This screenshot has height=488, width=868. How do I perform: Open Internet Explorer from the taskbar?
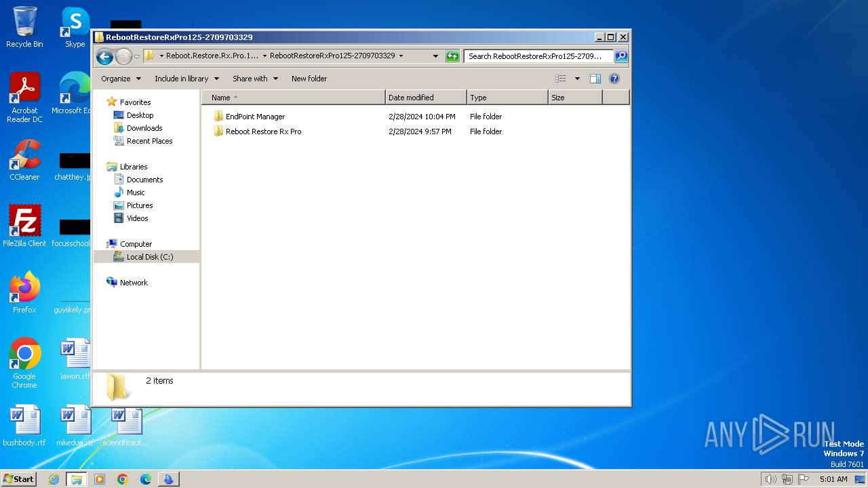[54, 479]
